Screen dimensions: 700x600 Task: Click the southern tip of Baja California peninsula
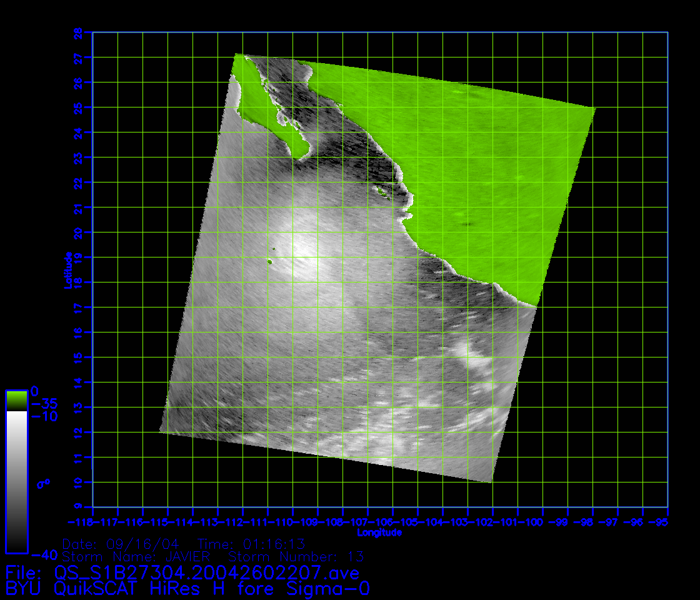[304, 153]
